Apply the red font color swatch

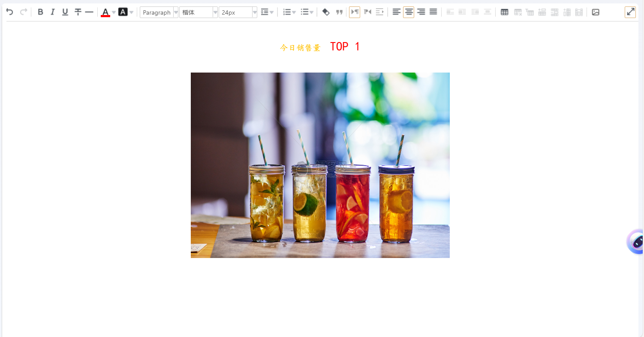(x=105, y=12)
